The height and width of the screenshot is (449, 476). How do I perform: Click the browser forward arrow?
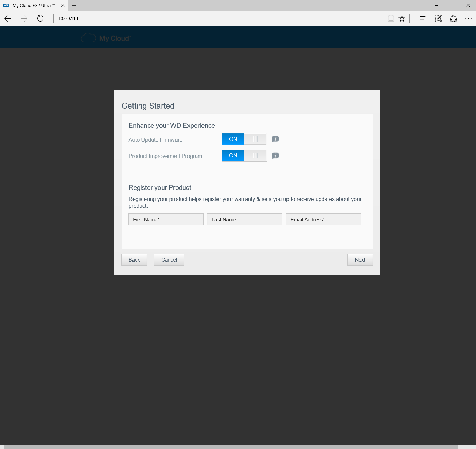coord(24,18)
